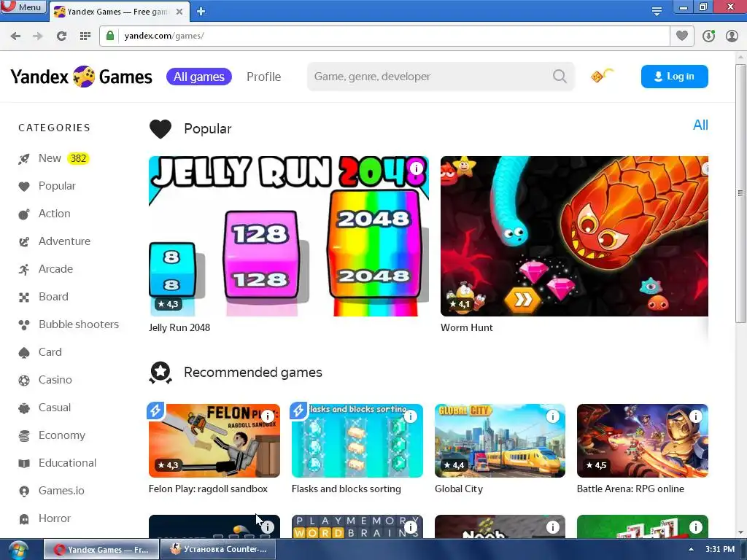Click the scrollbar down arrow

click(x=740, y=532)
